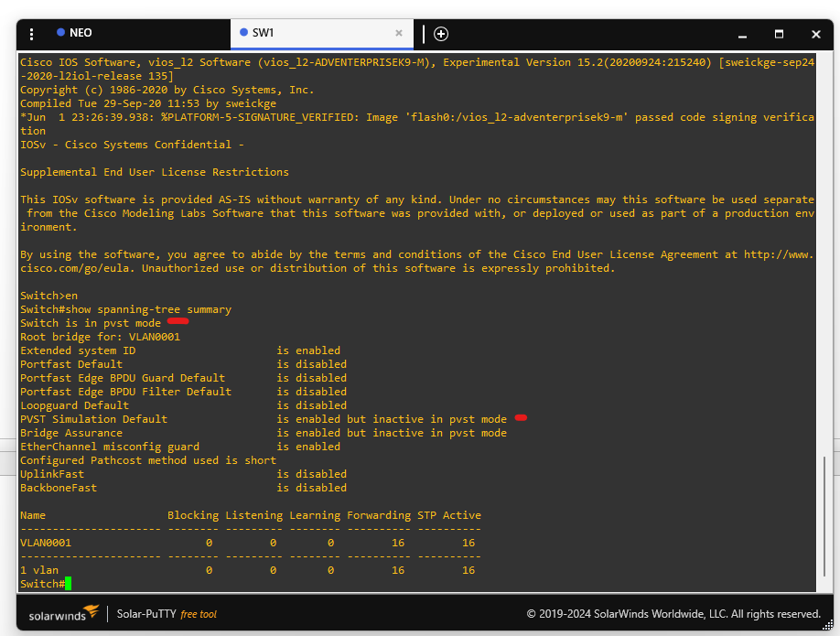Click the 'PVST Simulation Default' row
This screenshot has height=636, width=840.
coord(263,419)
